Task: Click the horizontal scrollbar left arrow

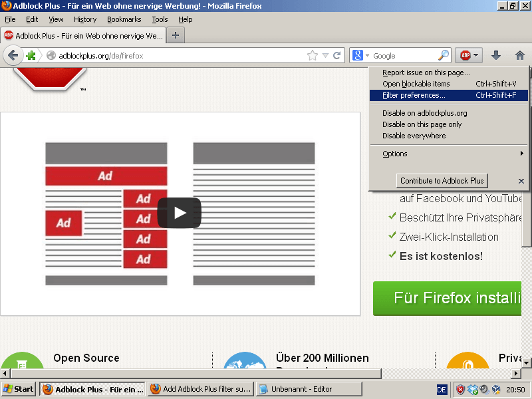Action: click(5, 374)
